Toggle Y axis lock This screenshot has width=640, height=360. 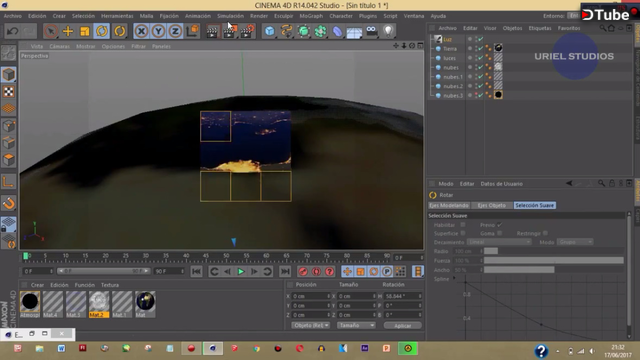[x=158, y=31]
